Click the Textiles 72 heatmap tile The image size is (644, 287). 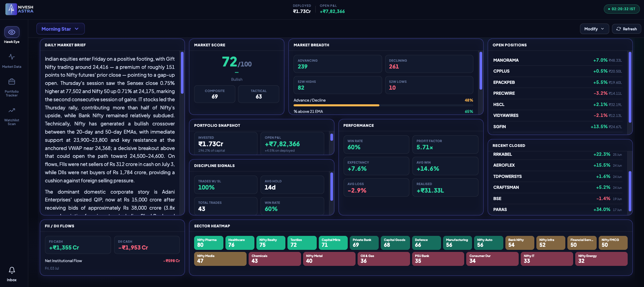(302, 243)
